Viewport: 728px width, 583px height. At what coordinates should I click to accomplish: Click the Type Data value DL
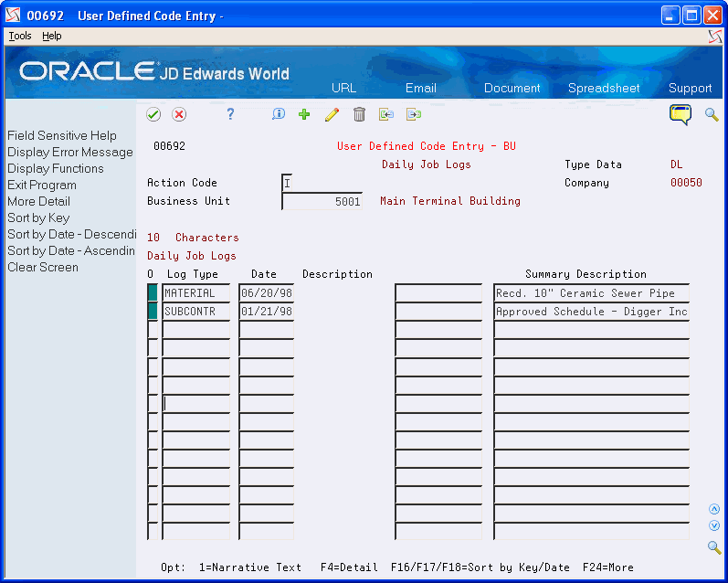tap(676, 164)
